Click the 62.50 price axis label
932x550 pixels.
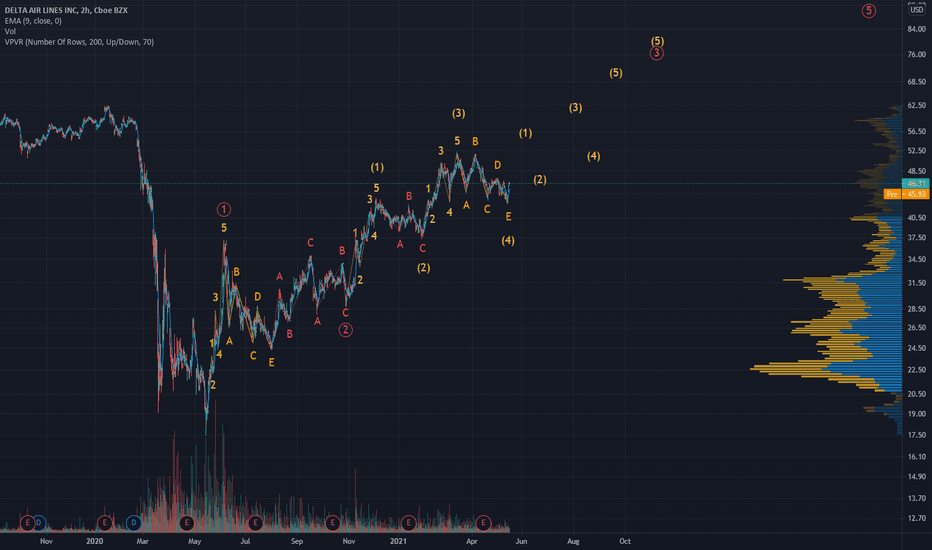tap(917, 105)
